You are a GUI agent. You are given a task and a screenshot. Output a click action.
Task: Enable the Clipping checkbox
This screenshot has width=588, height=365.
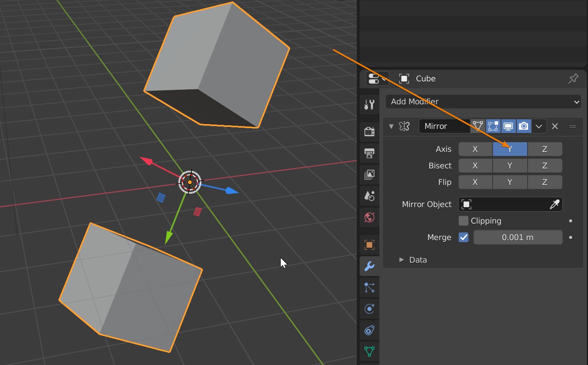click(x=464, y=221)
